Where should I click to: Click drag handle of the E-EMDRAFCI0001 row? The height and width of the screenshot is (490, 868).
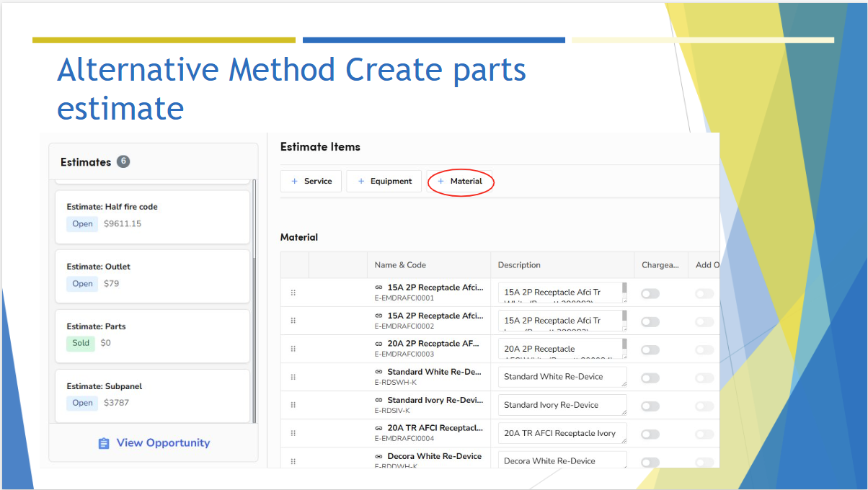tap(293, 293)
